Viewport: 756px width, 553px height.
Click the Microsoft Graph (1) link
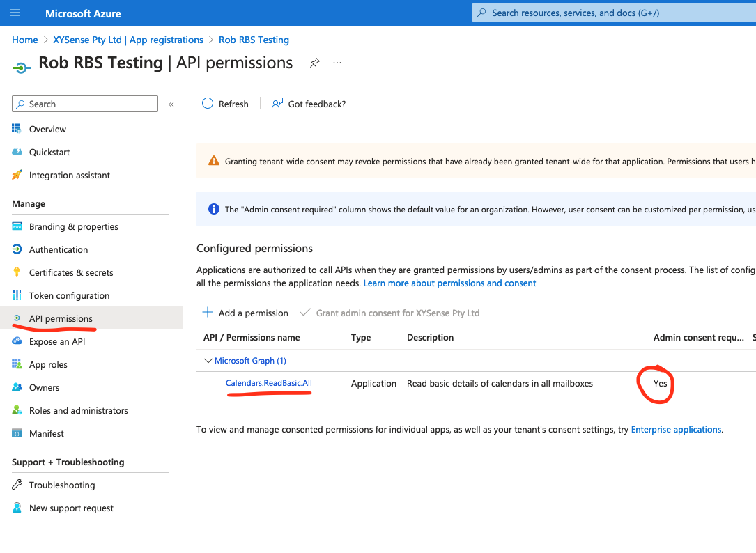click(x=250, y=361)
